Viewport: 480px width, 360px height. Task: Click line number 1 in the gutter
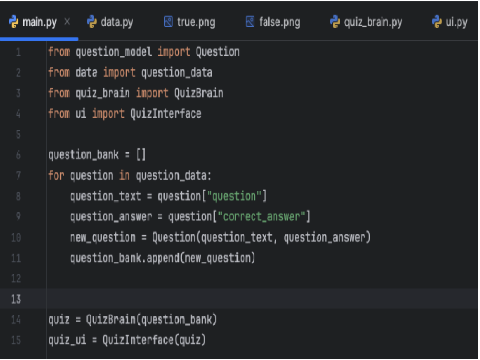tap(18, 52)
